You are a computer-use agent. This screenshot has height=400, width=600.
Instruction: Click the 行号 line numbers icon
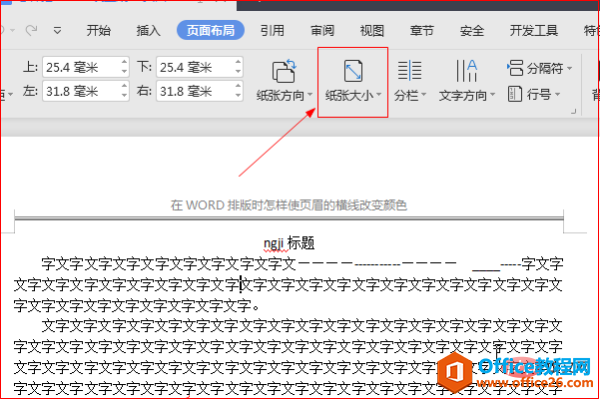(x=515, y=95)
